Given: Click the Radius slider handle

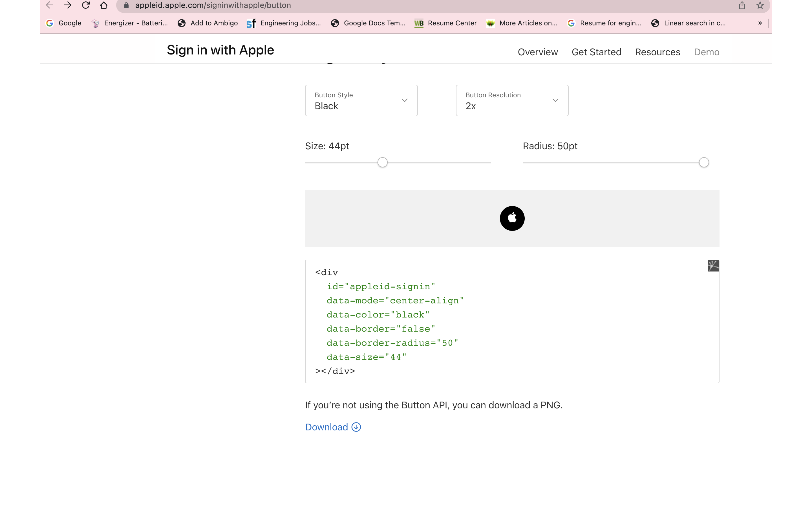Looking at the screenshot, I should coord(704,163).
